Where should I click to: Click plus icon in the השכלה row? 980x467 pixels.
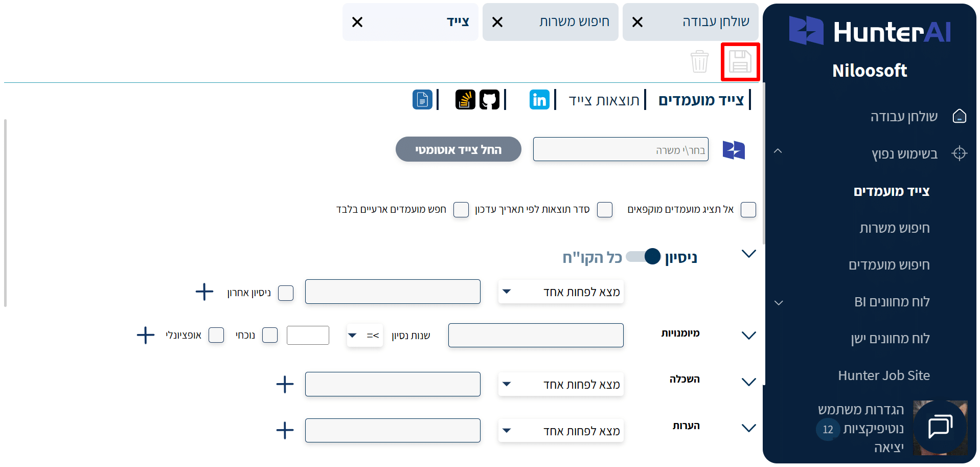pos(285,384)
